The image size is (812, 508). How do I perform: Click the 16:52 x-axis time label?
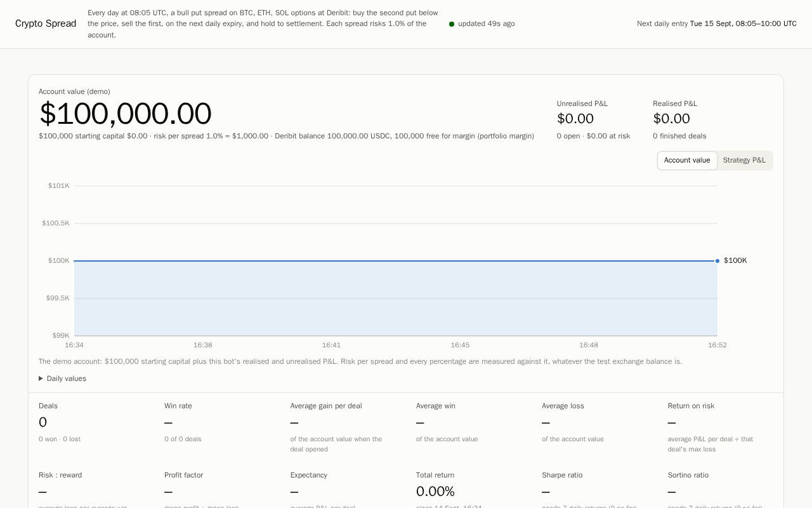pos(717,345)
